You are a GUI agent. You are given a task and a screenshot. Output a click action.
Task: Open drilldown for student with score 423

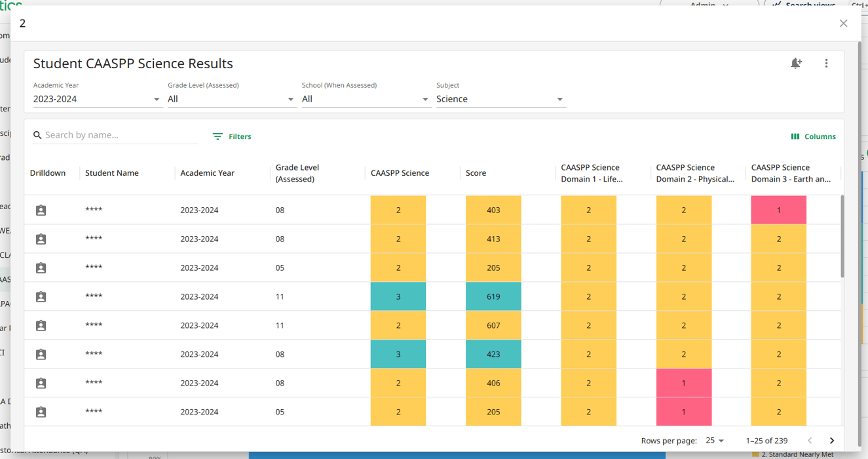coord(41,355)
